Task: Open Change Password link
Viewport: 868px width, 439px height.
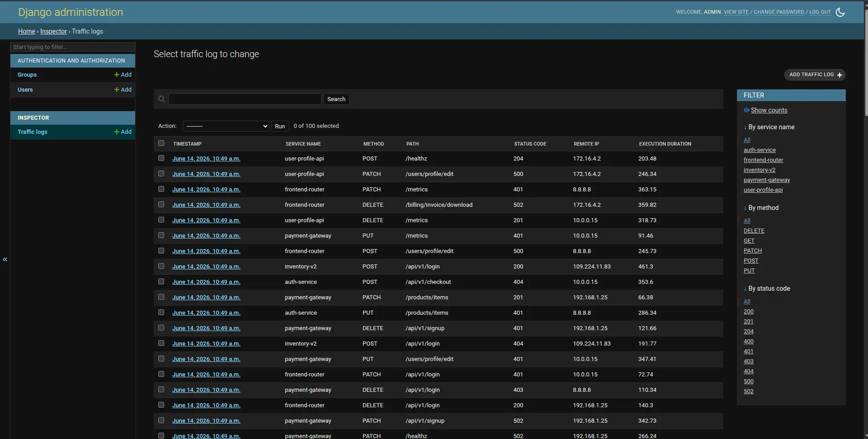Action: 779,12
